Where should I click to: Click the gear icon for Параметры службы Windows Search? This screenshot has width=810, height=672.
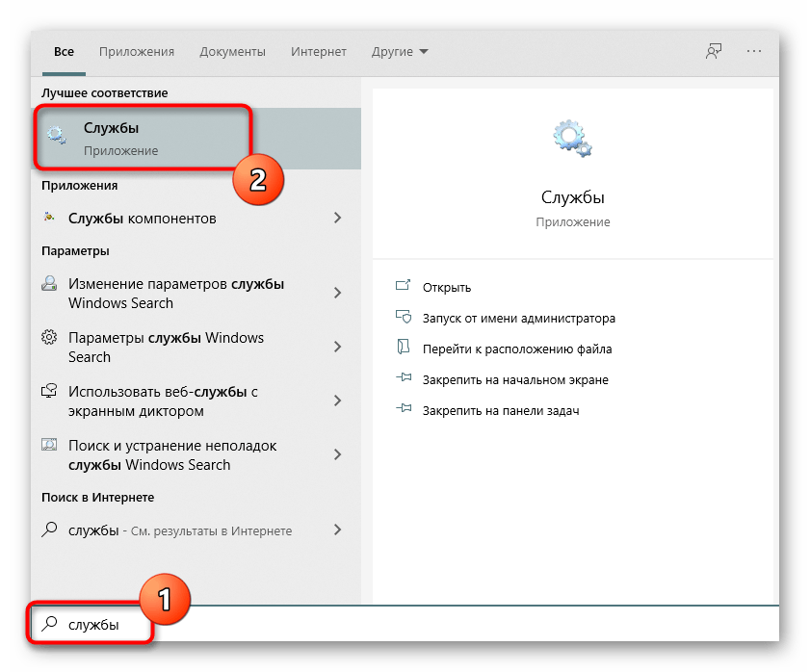pos(50,338)
